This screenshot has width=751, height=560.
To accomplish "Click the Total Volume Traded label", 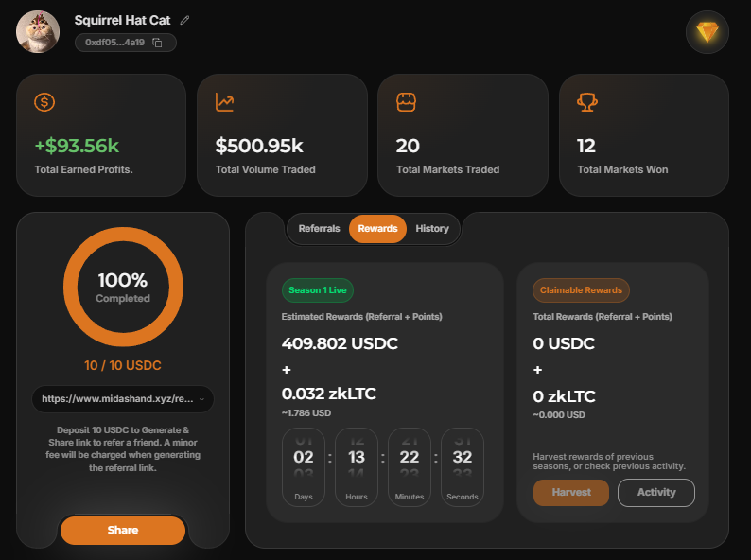I will coord(266,169).
